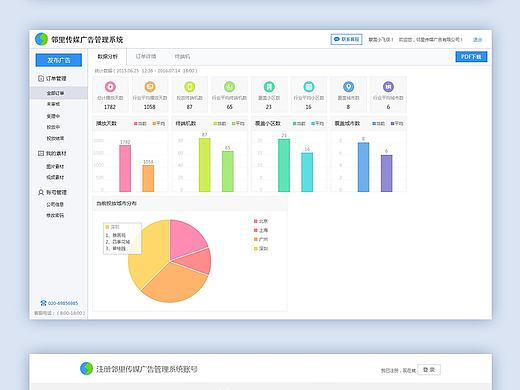Viewport: 520px width, 390px height.
Task: Click the logo in the registration page header
Action: (86, 368)
